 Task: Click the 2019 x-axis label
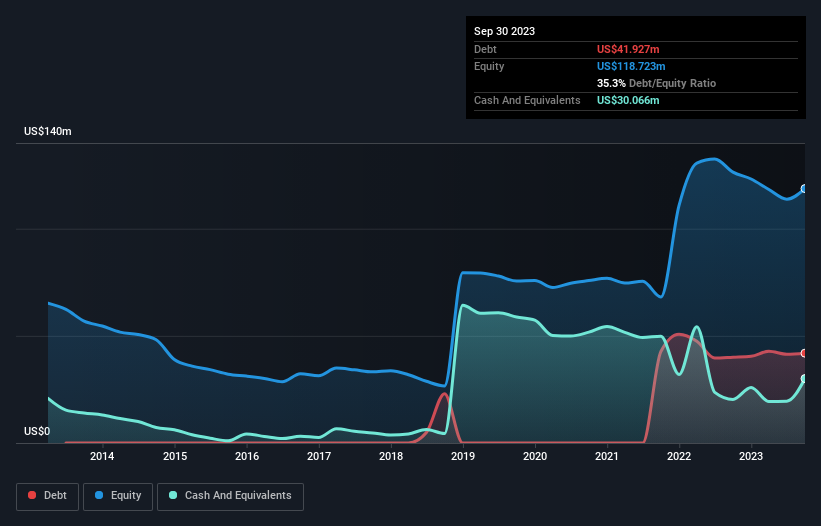[x=463, y=456]
